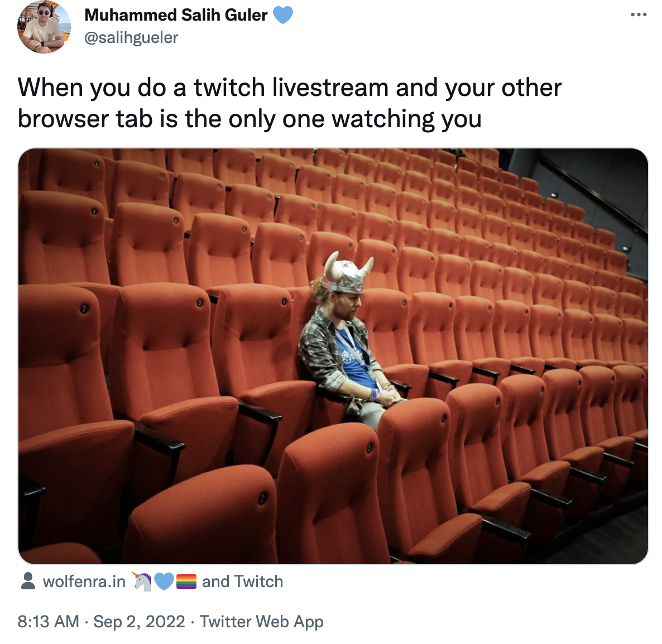Image resolution: width=662 pixels, height=644 pixels.
Task: Open the Twitter Web App source link
Action: pos(261,622)
